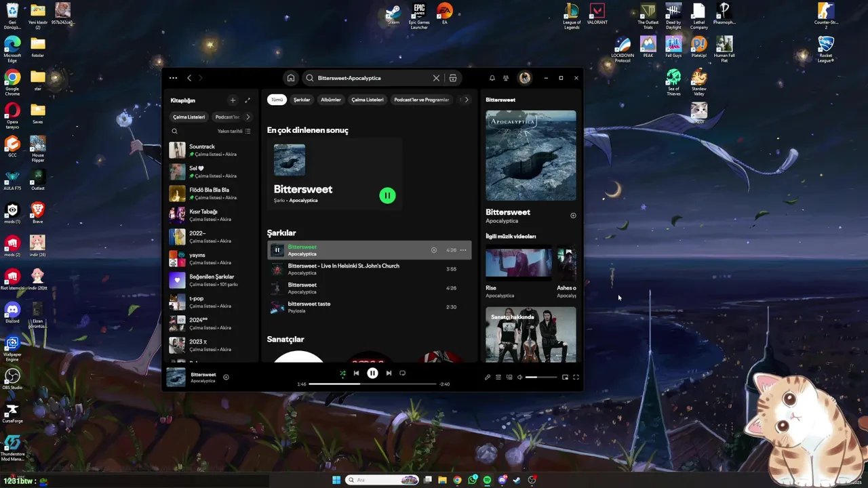Switch to Podcast'ler ve Programlar tab

422,100
